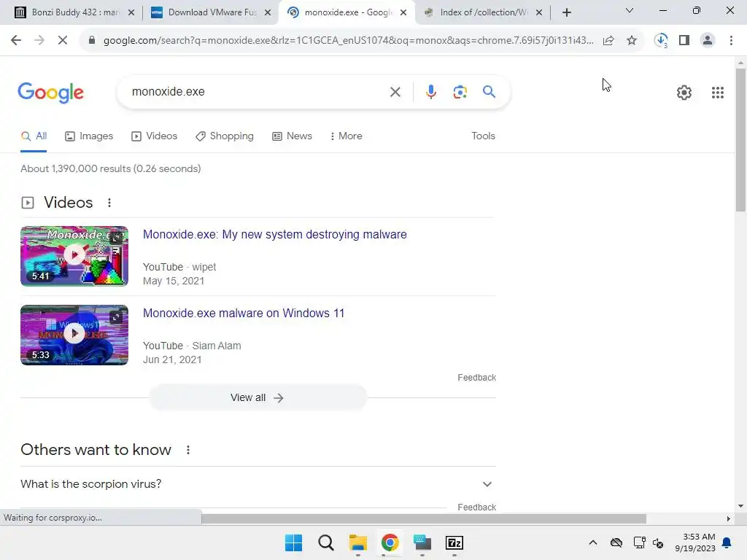
Task: Open the More search filters dropdown
Action: 347,136
